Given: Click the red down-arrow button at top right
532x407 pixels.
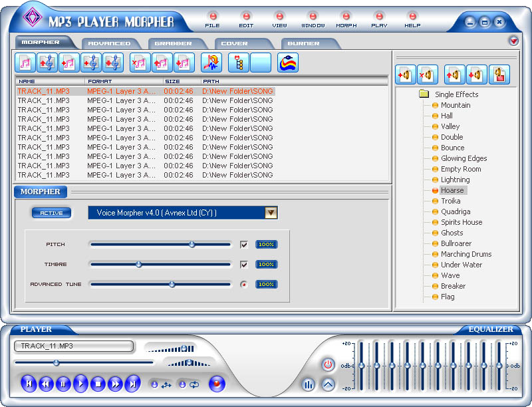Looking at the screenshot, I should (x=513, y=41).
